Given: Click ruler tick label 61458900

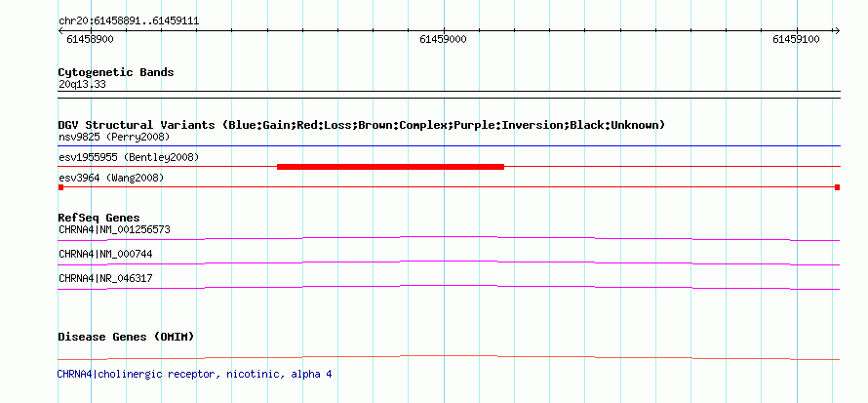Looking at the screenshot, I should (x=89, y=39).
